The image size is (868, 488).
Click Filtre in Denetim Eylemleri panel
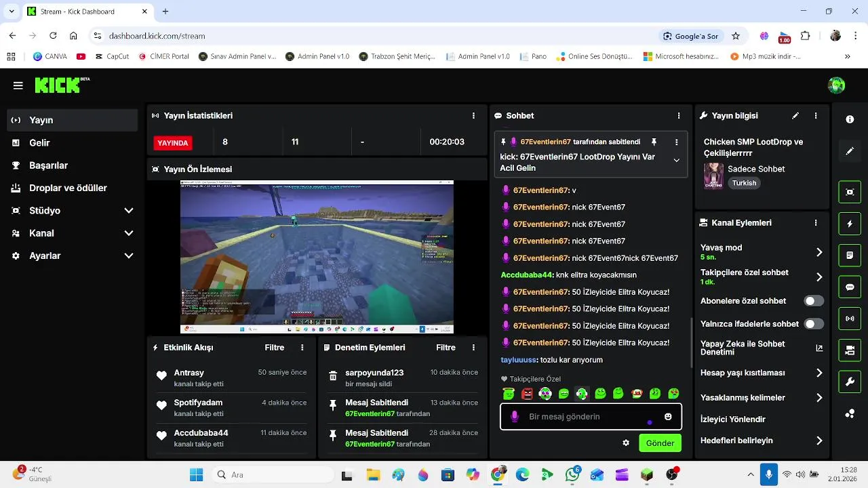446,348
